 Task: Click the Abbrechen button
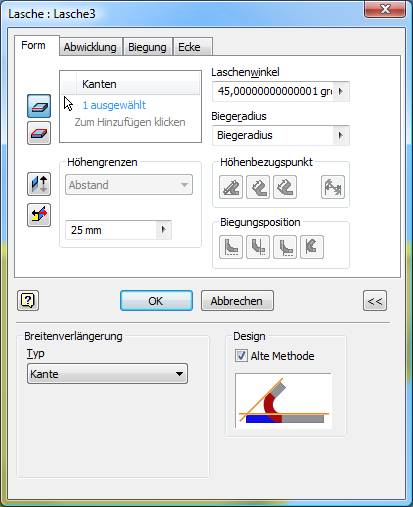pyautogui.click(x=237, y=301)
